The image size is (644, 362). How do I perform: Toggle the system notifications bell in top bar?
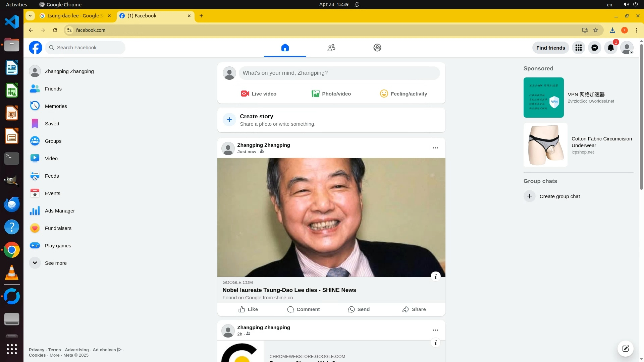(x=357, y=5)
